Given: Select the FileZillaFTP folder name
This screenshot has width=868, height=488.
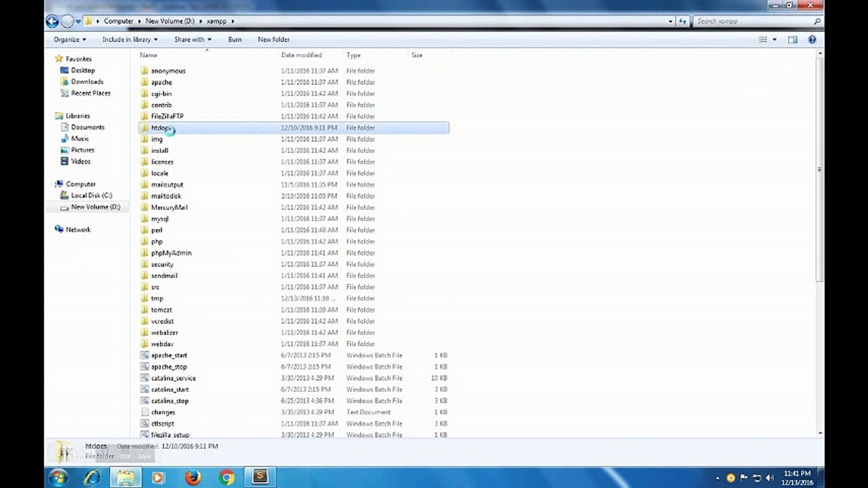Looking at the screenshot, I should pos(167,117).
